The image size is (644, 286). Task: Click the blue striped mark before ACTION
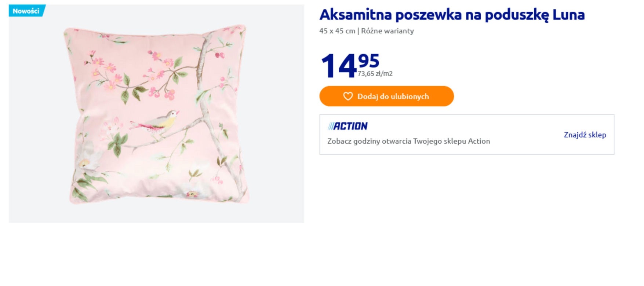(x=331, y=126)
